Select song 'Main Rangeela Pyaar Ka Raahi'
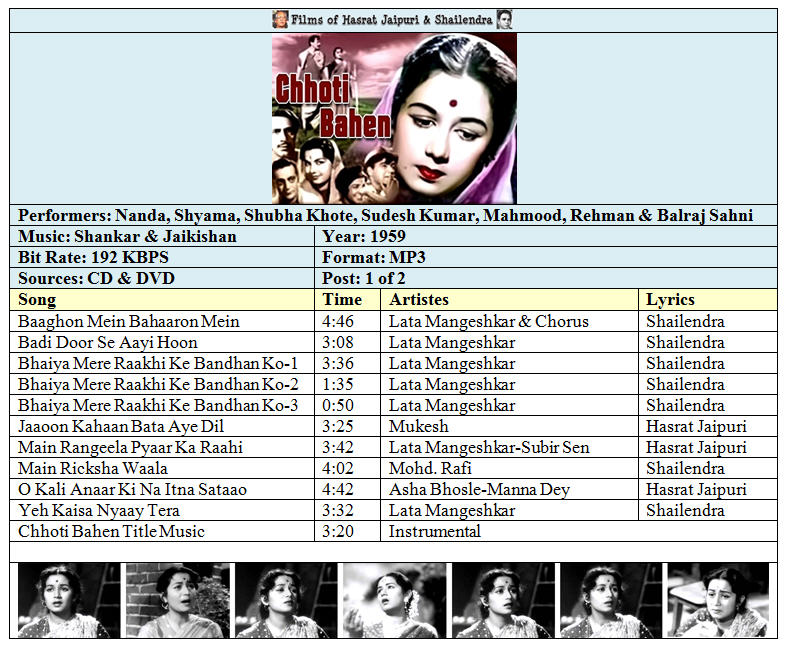Viewport: 788px width, 648px height. pyautogui.click(x=130, y=447)
